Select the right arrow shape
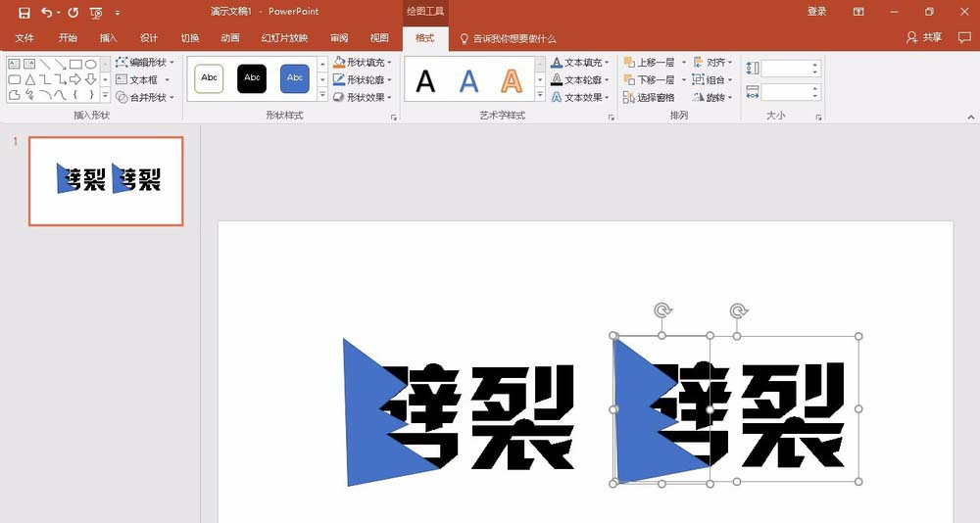Image resolution: width=980 pixels, height=523 pixels. tap(75, 79)
